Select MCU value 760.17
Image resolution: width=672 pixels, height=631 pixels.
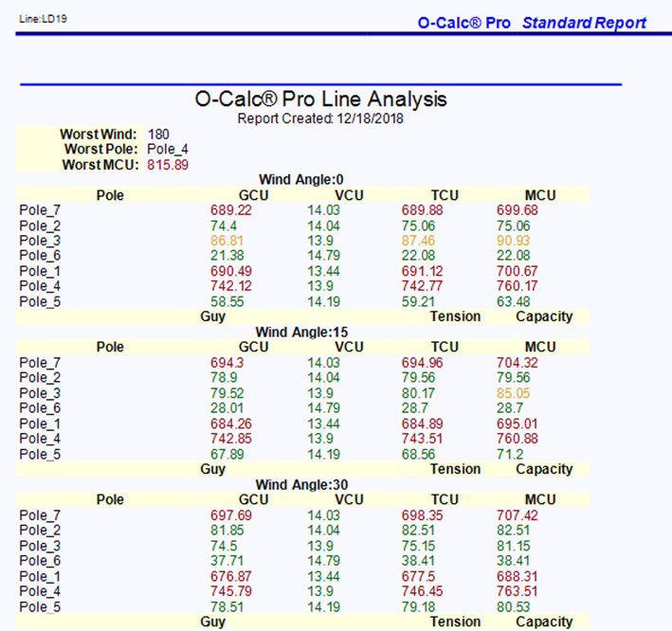pyautogui.click(x=517, y=286)
